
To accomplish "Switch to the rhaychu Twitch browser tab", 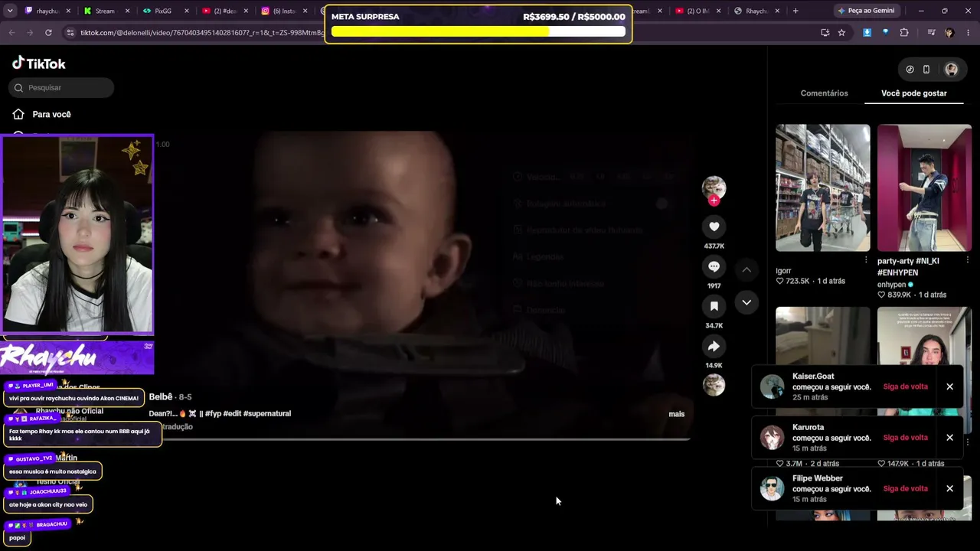I will [47, 11].
